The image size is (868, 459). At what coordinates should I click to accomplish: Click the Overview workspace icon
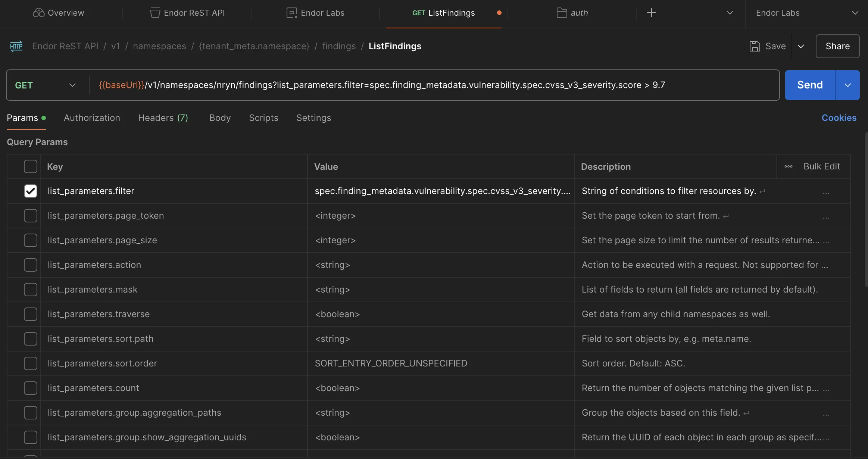[x=38, y=12]
